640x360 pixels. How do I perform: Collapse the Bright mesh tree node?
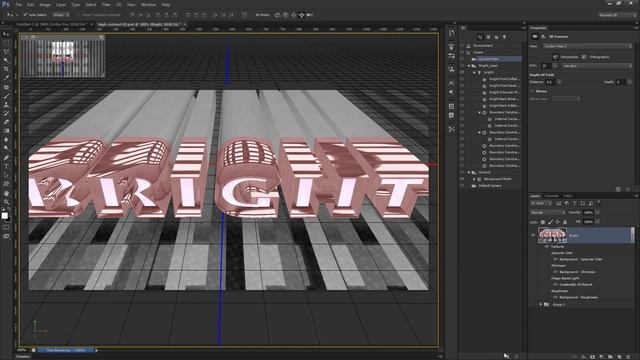click(474, 72)
